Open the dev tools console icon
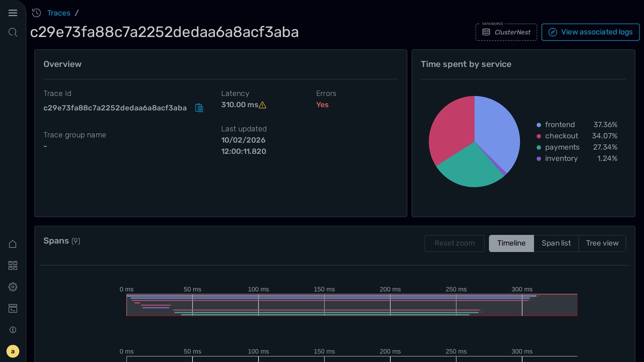This screenshot has width=644, height=362. [13, 309]
